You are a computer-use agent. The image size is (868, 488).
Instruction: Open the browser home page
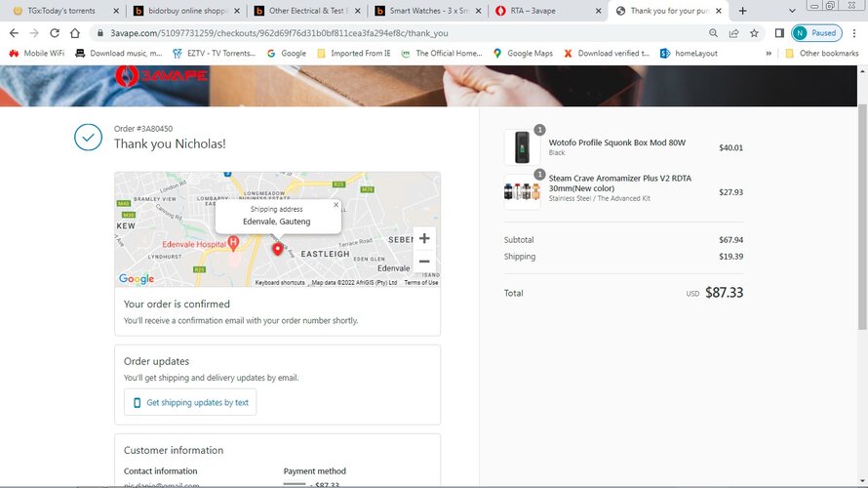(75, 33)
